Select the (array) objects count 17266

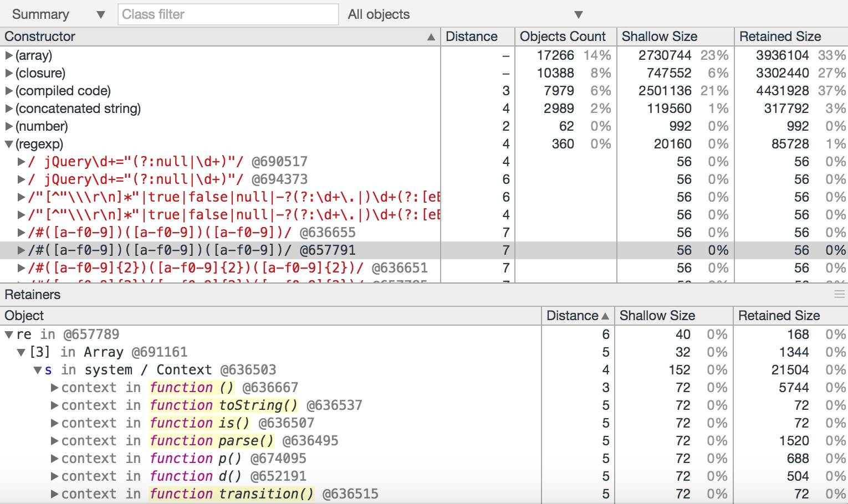coord(555,55)
